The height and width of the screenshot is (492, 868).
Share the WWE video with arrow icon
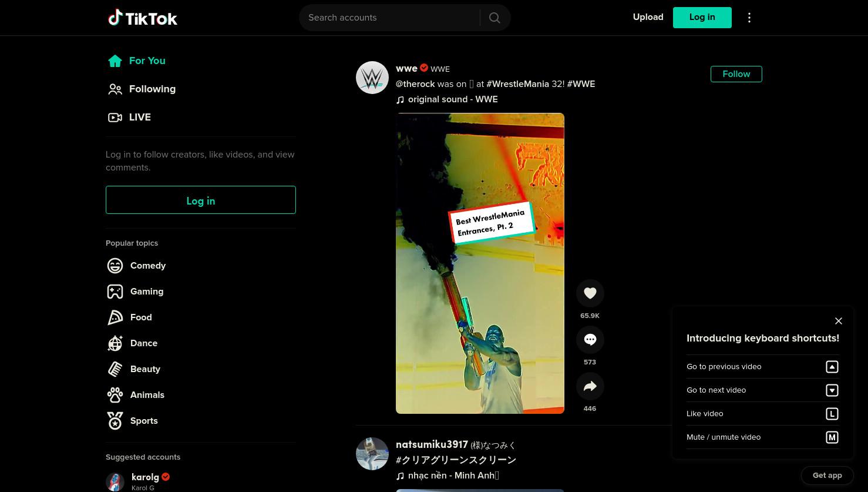[x=590, y=386]
